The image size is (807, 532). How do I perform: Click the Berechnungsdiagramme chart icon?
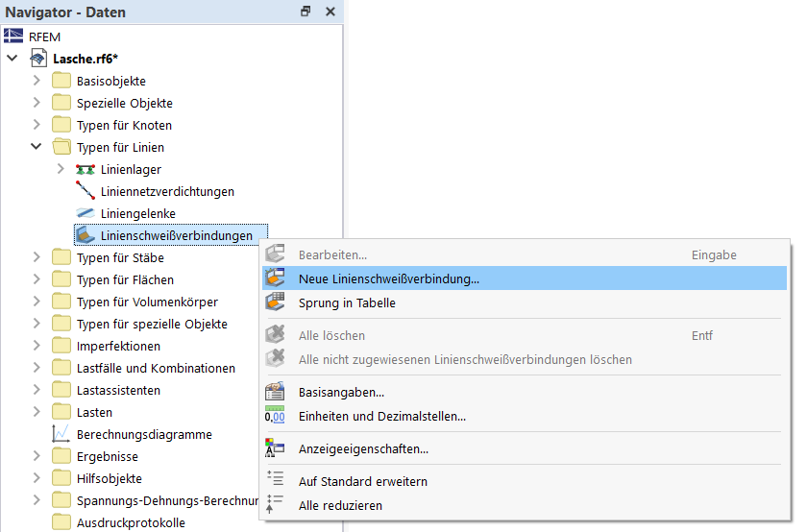61,434
